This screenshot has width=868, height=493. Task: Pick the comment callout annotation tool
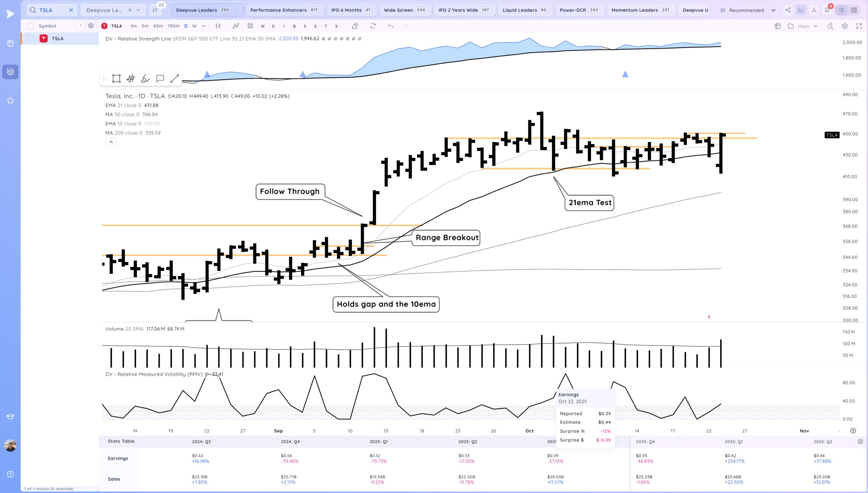pos(160,79)
